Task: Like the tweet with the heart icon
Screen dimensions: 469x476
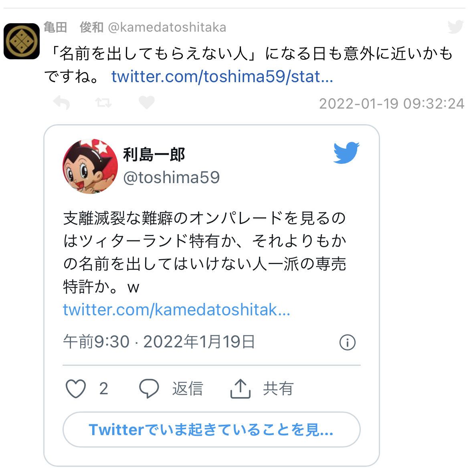Action: click(x=147, y=102)
